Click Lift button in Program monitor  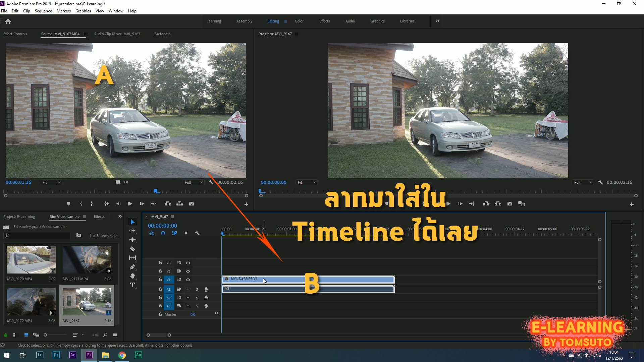coord(486,203)
